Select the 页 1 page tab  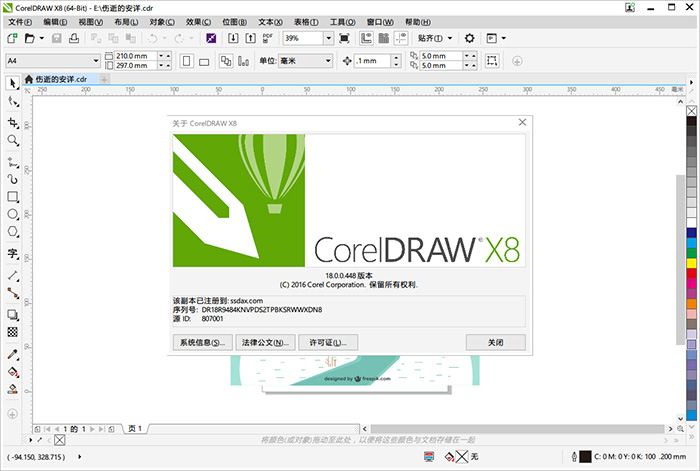click(x=135, y=429)
